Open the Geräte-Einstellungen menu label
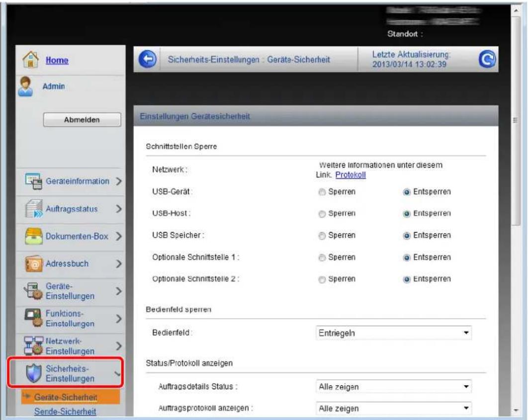The image size is (528, 420). point(70,291)
